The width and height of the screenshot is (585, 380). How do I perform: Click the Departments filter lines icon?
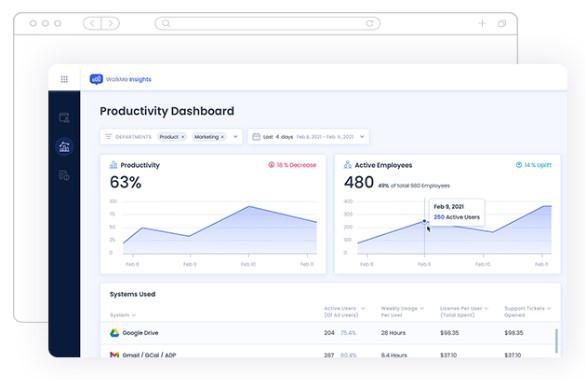point(108,136)
